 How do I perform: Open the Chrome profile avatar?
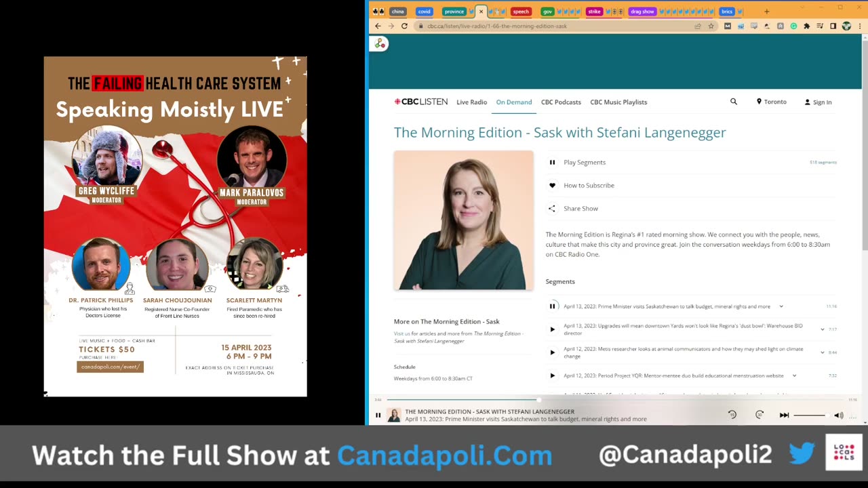click(846, 26)
